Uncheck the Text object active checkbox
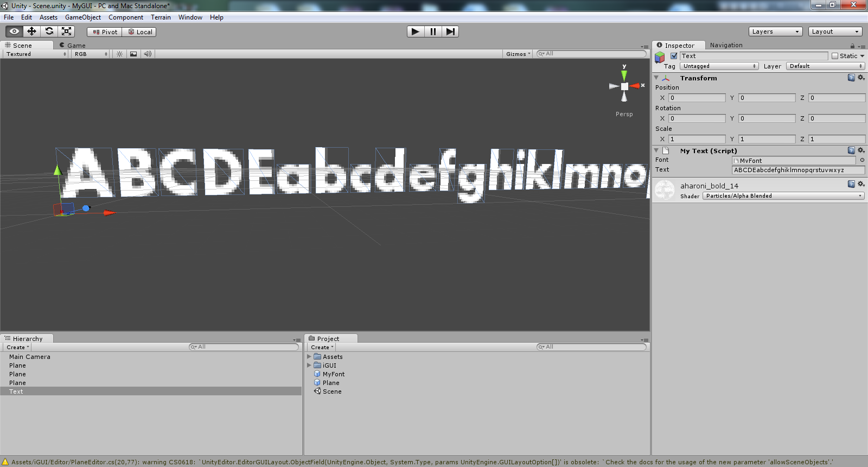This screenshot has height=467, width=868. click(x=674, y=56)
